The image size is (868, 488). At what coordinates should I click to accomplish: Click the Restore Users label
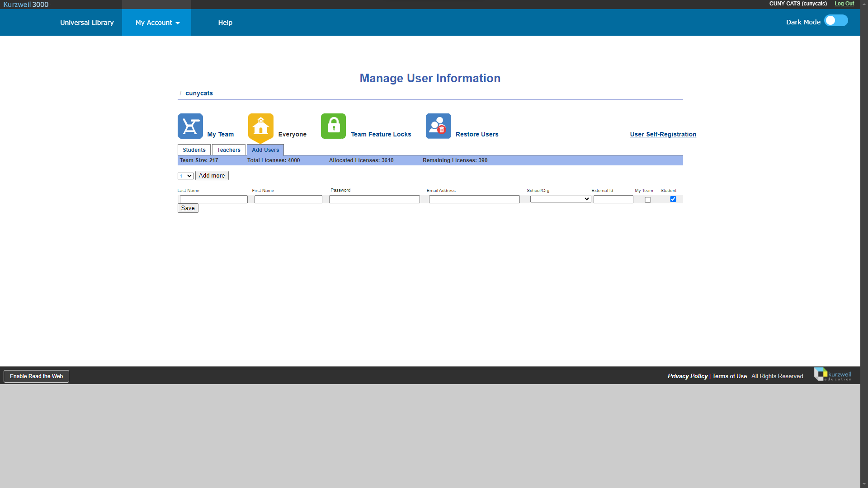(x=477, y=135)
